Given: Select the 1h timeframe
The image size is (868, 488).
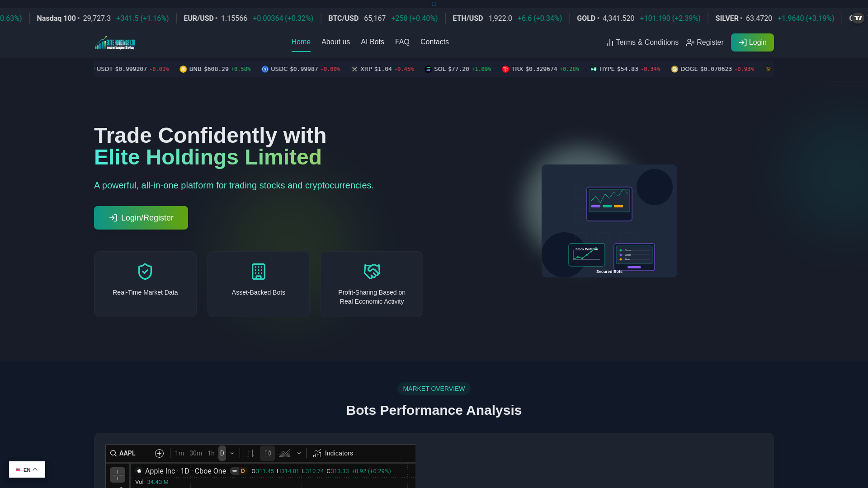Looking at the screenshot, I should point(211,453).
